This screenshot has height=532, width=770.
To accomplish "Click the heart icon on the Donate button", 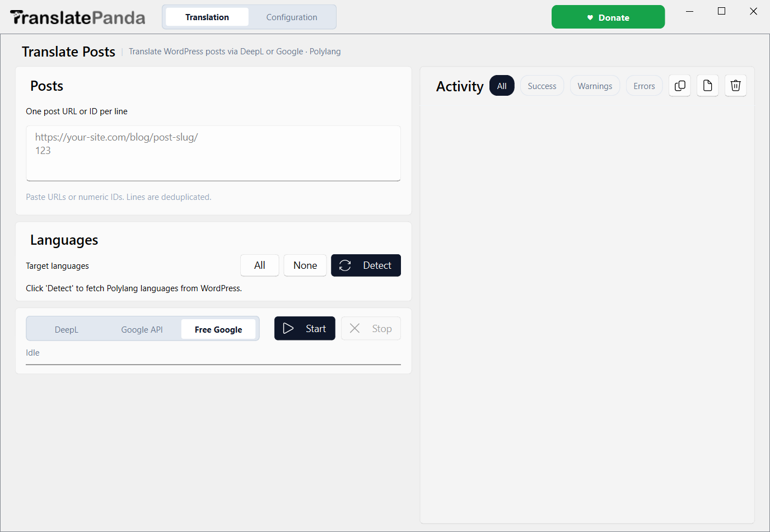I will point(590,18).
